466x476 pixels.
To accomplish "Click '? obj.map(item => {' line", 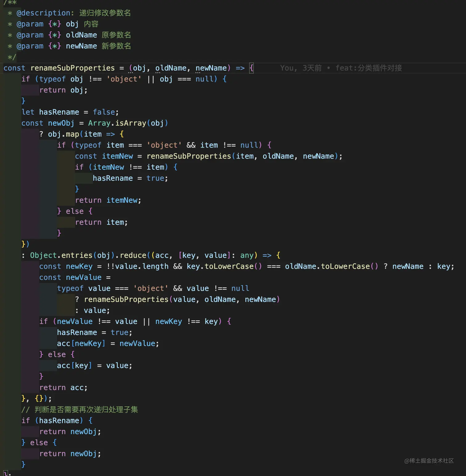I will click(82, 134).
